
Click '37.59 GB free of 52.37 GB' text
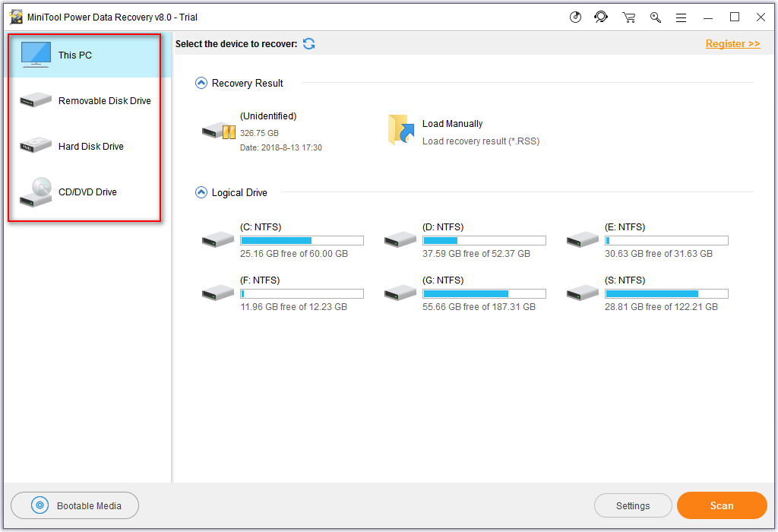476,254
